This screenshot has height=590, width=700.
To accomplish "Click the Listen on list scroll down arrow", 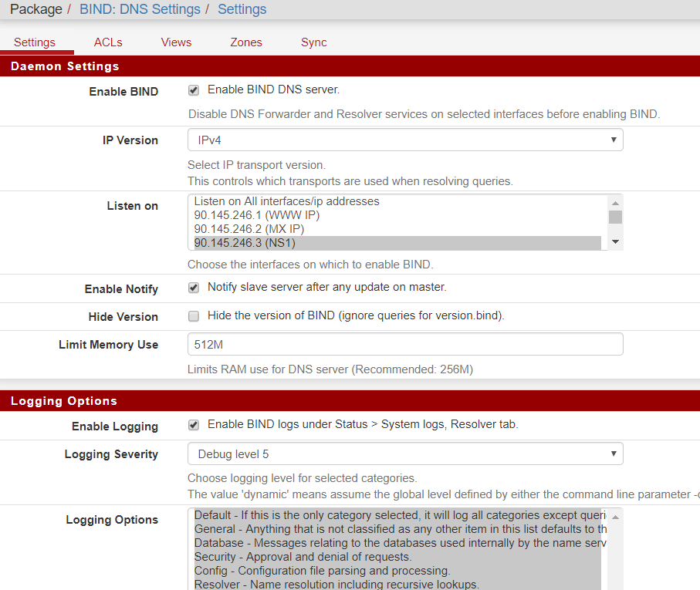I will point(615,241).
